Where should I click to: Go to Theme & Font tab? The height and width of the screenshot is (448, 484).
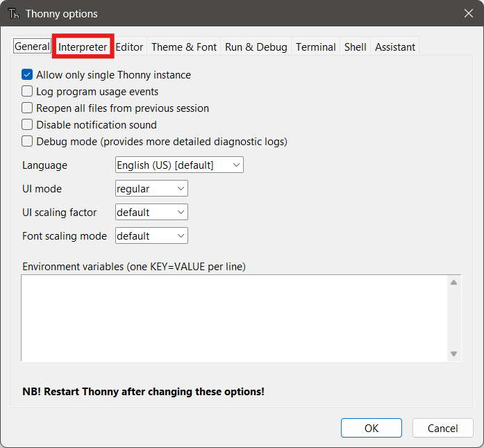(x=184, y=47)
